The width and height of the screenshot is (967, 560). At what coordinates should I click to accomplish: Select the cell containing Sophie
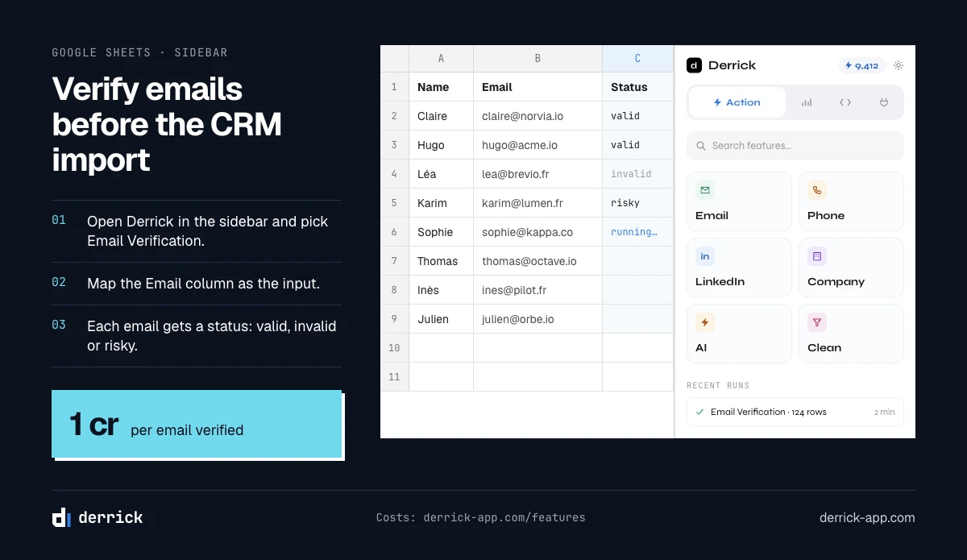[441, 232]
